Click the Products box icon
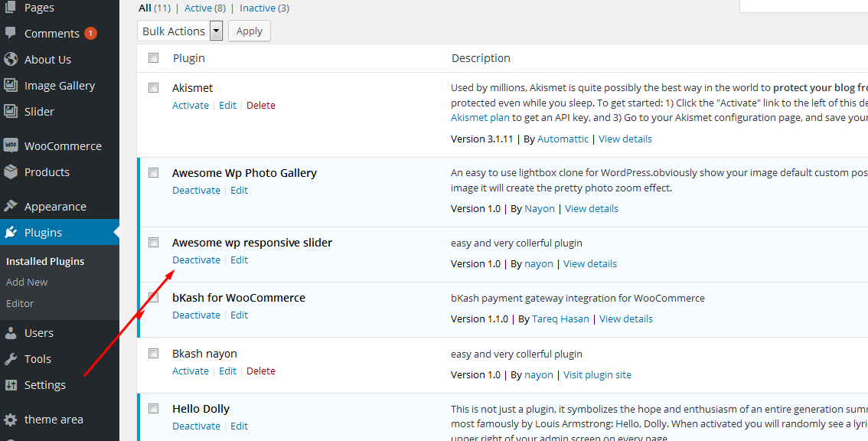 (x=11, y=171)
